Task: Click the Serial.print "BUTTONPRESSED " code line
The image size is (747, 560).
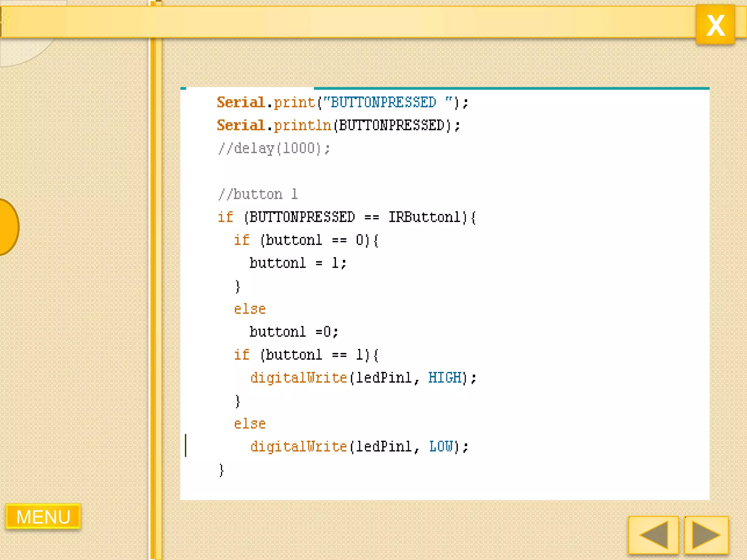Action: (342, 102)
